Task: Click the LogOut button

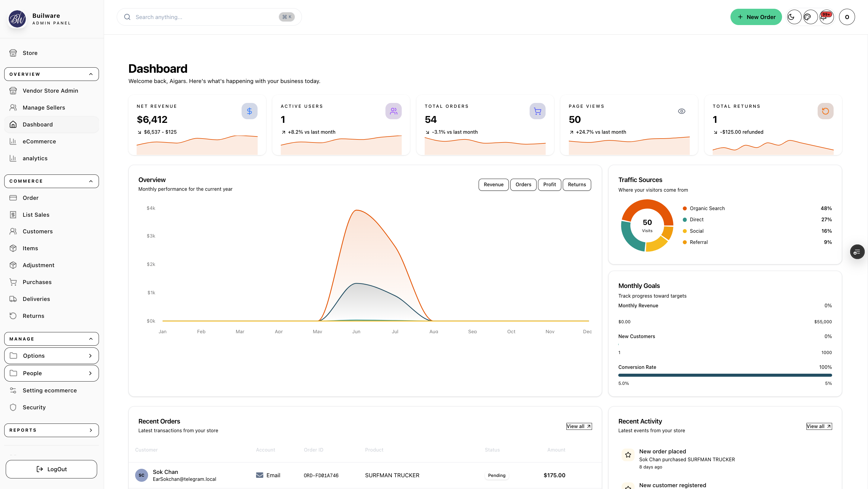Action: [52, 469]
